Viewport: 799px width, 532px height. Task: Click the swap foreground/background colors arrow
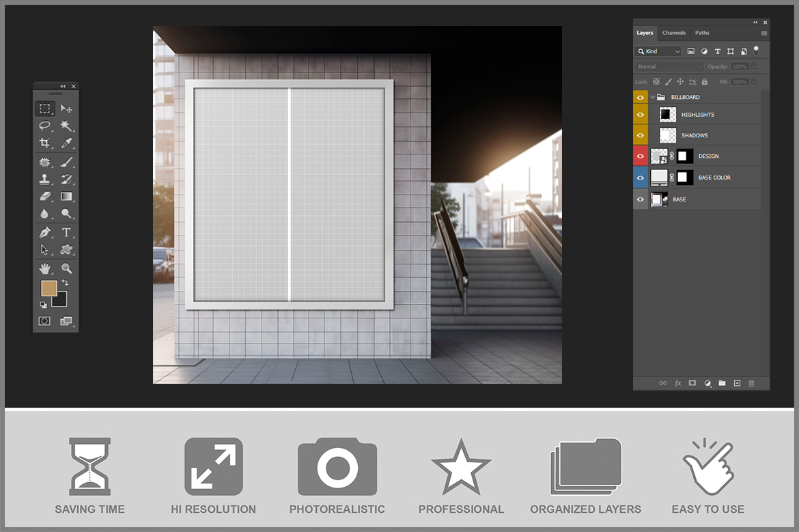click(x=66, y=283)
